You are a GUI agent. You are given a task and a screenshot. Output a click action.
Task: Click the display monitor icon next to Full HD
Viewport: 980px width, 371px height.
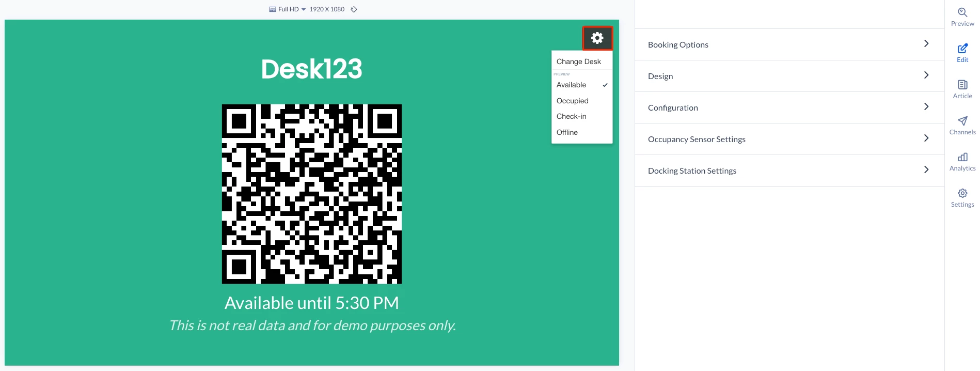[x=273, y=9]
